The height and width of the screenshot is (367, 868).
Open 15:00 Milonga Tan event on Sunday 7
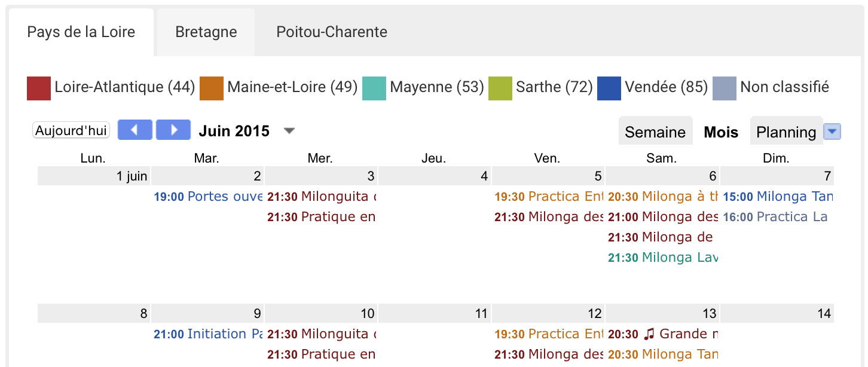(777, 197)
